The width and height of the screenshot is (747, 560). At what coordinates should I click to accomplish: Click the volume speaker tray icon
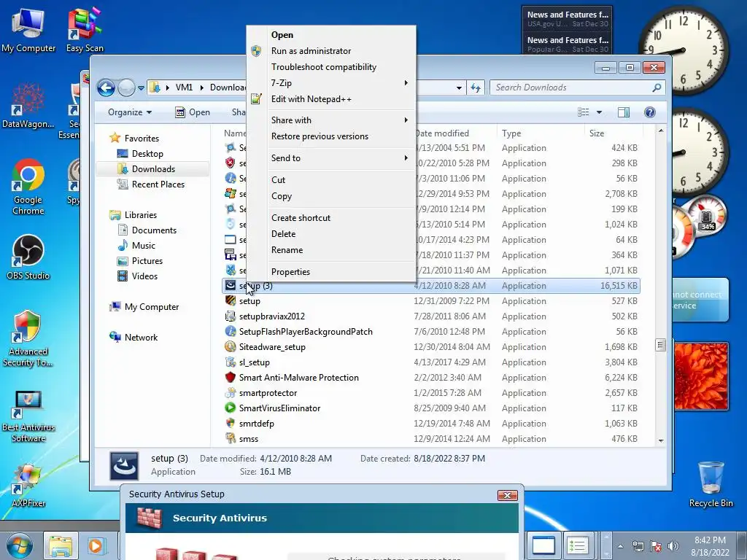(x=673, y=545)
